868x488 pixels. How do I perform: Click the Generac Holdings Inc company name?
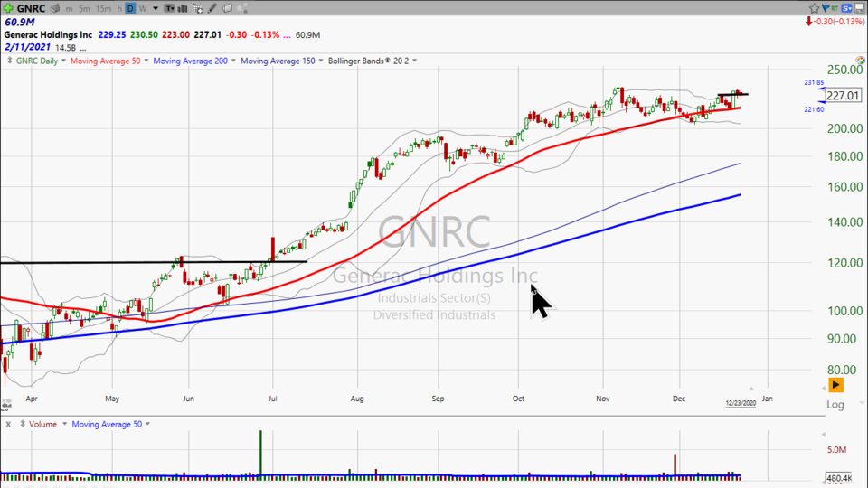pos(48,34)
